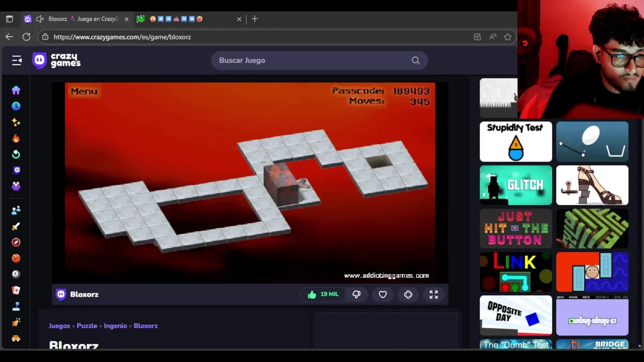Open adventure games via the compass icon

pyautogui.click(x=16, y=242)
